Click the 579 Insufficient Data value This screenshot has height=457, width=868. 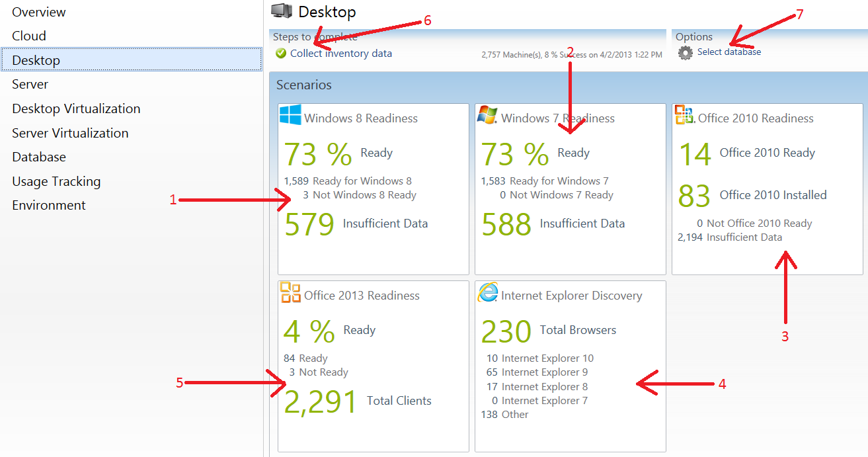[x=356, y=224]
